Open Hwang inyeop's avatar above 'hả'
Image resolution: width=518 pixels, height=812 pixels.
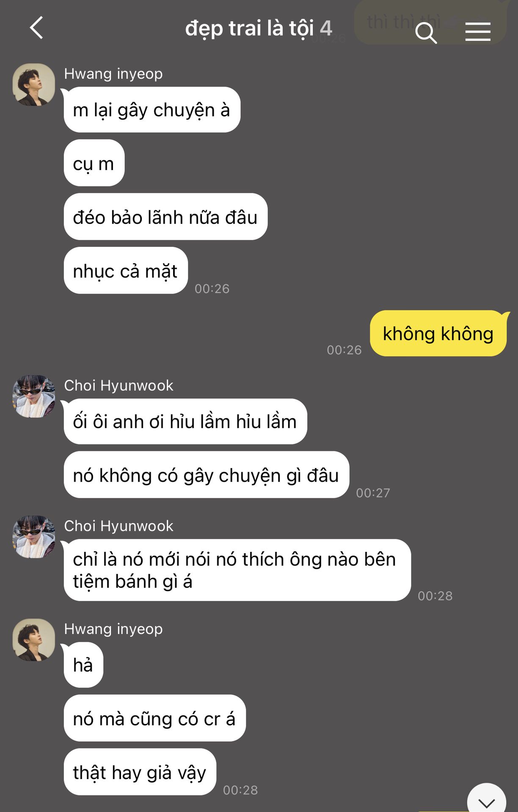tap(34, 640)
